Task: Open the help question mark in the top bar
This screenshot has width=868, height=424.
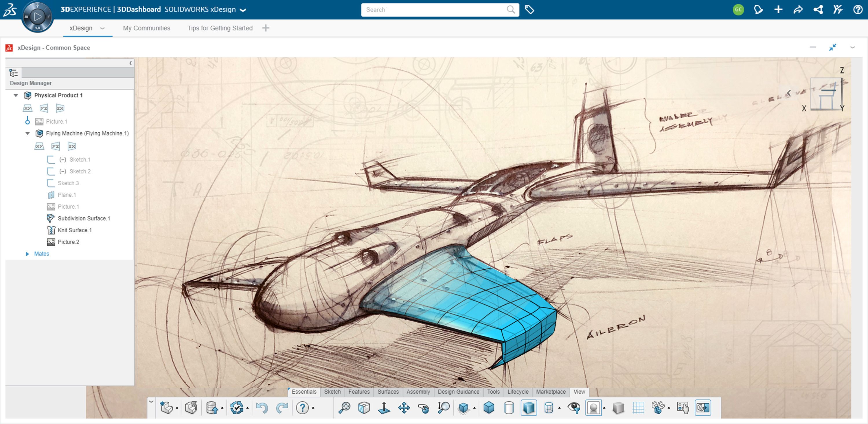Action: point(858,10)
